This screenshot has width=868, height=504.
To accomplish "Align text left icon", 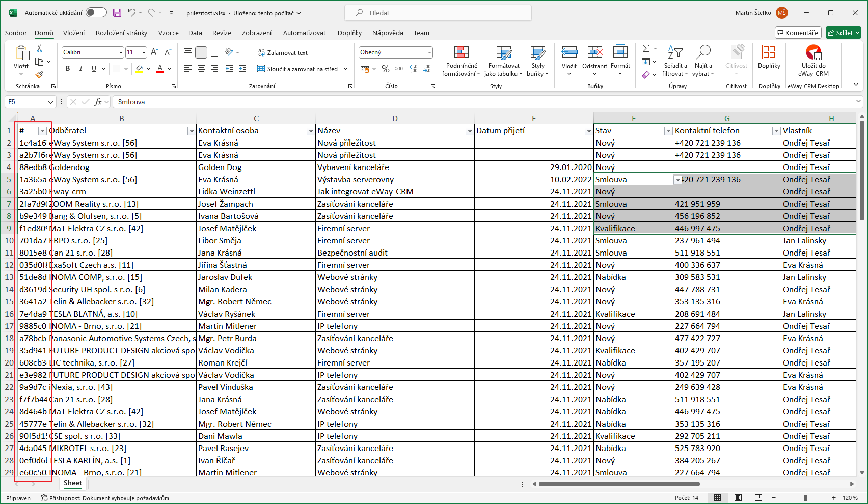I will pyautogui.click(x=188, y=69).
